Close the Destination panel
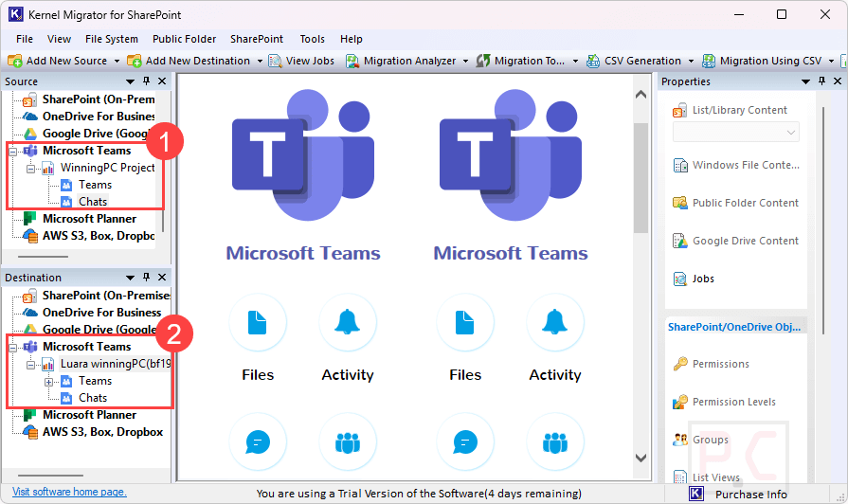Viewport: 848px width, 504px height. tap(162, 277)
